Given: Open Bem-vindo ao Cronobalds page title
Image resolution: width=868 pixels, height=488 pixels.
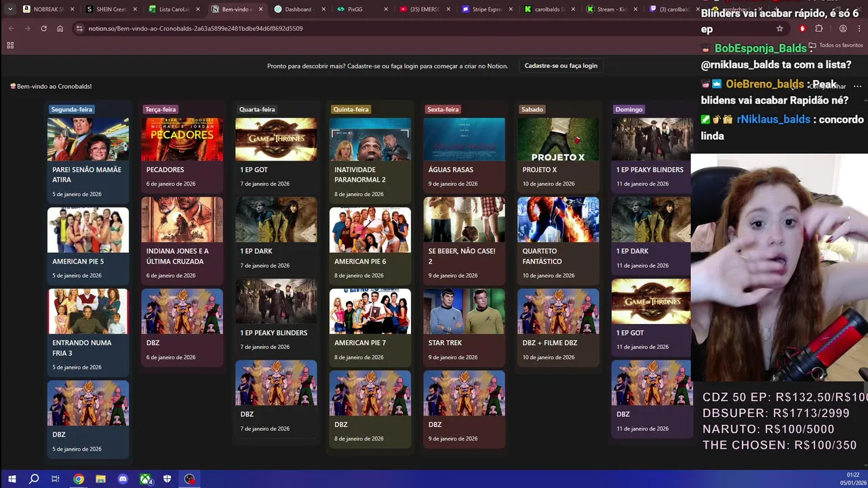Looking at the screenshot, I should pyautogui.click(x=52, y=86).
